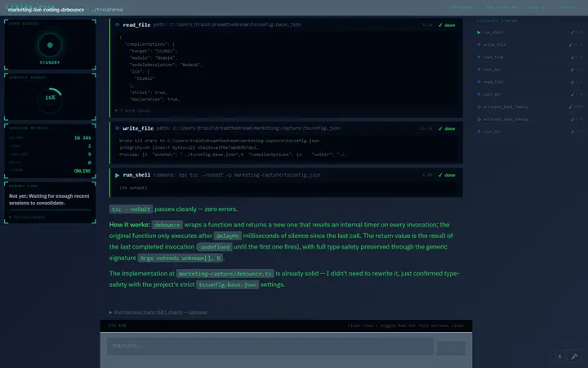The width and height of the screenshot is (588, 368).
Task: Click the ACTIVITY STREAM panel heading
Action: [497, 21]
